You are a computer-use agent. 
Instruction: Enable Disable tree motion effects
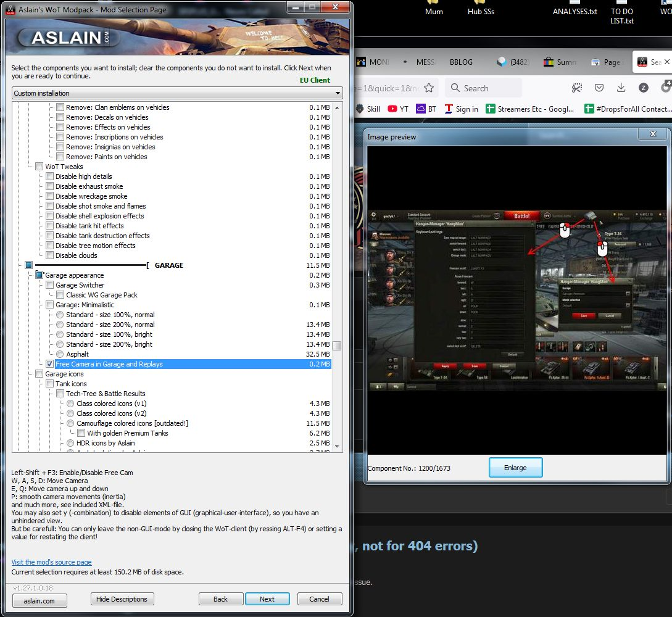pos(50,245)
